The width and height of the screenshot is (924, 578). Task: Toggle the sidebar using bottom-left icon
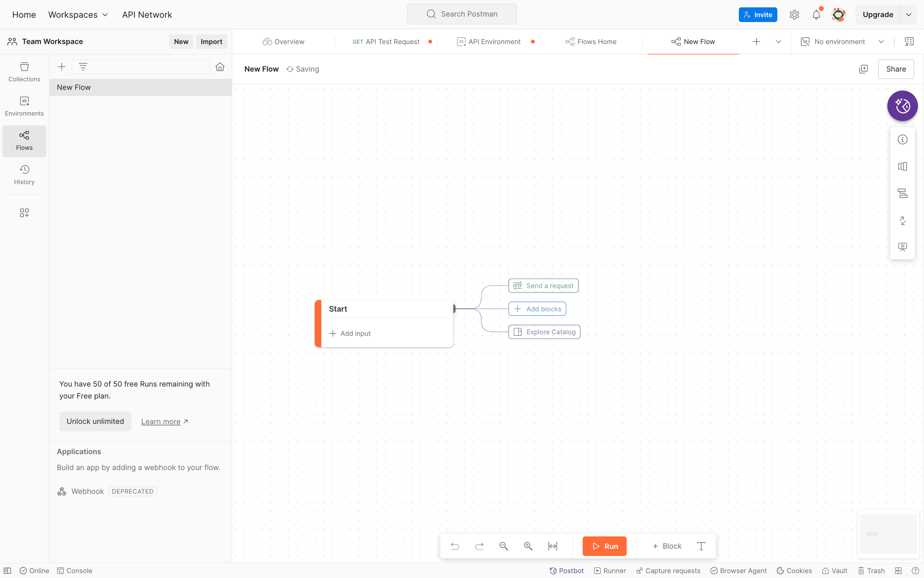[x=8, y=571]
